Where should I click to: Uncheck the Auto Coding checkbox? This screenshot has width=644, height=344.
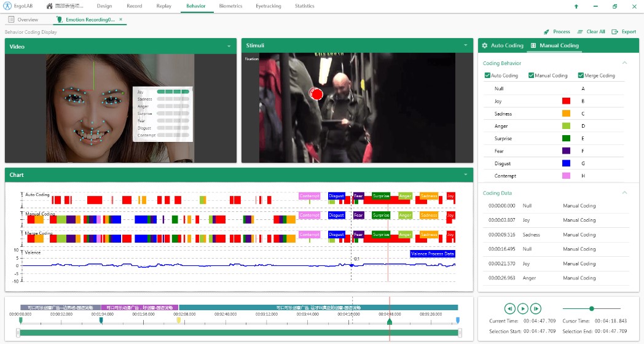coord(487,76)
